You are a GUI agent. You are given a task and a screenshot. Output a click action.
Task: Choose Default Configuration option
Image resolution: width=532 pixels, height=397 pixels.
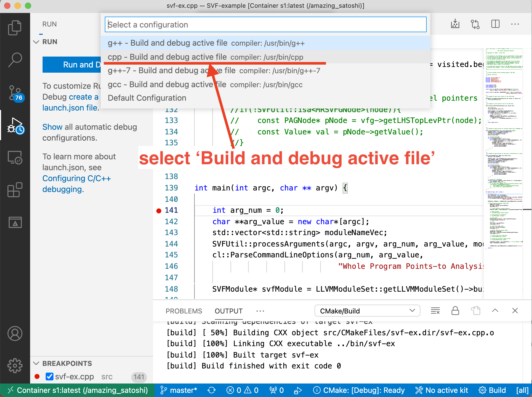(x=265, y=98)
